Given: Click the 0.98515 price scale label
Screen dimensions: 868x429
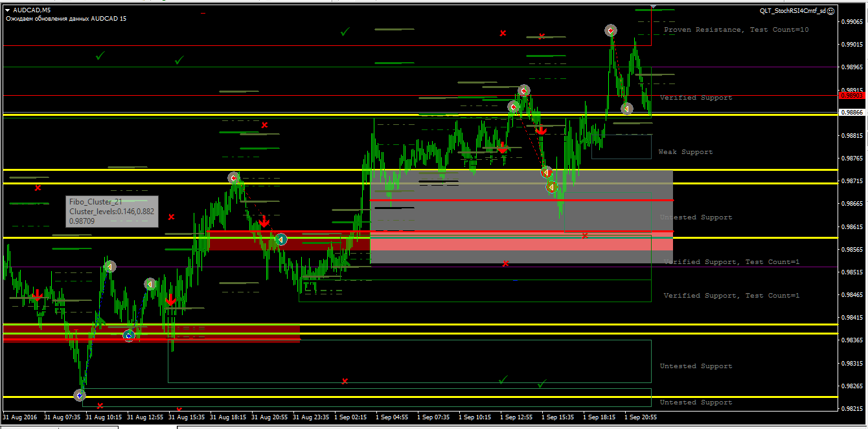Looking at the screenshot, I should pyautogui.click(x=852, y=272).
